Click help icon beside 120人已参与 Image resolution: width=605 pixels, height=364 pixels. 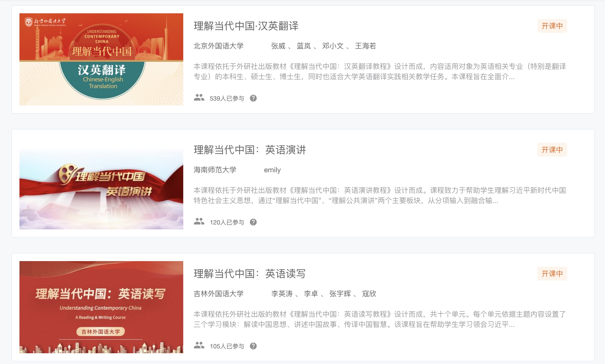pos(253,222)
